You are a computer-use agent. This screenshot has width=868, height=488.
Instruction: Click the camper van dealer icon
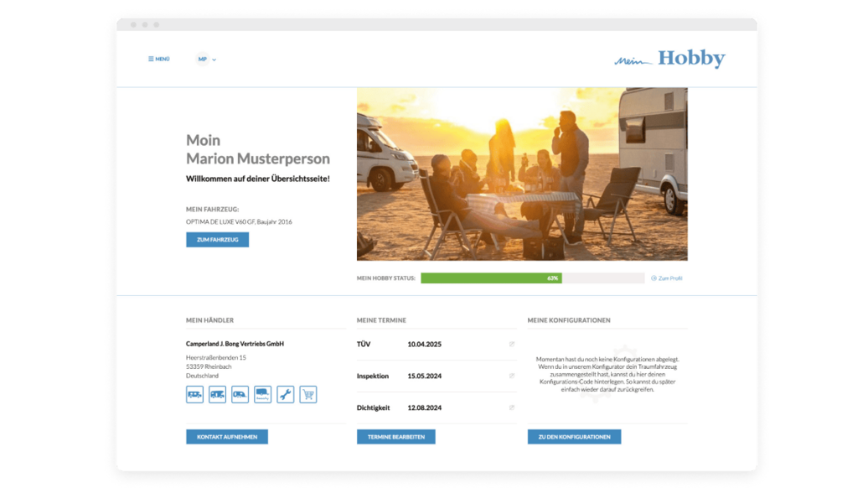(194, 394)
